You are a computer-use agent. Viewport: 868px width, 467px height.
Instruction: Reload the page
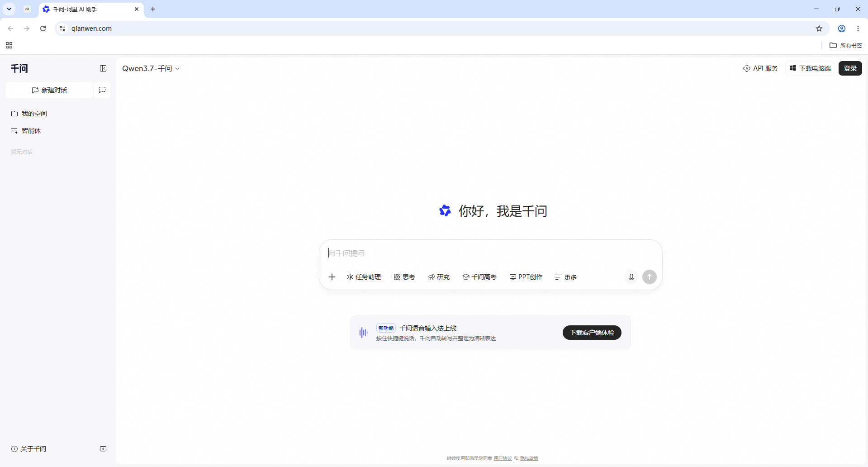[43, 29]
